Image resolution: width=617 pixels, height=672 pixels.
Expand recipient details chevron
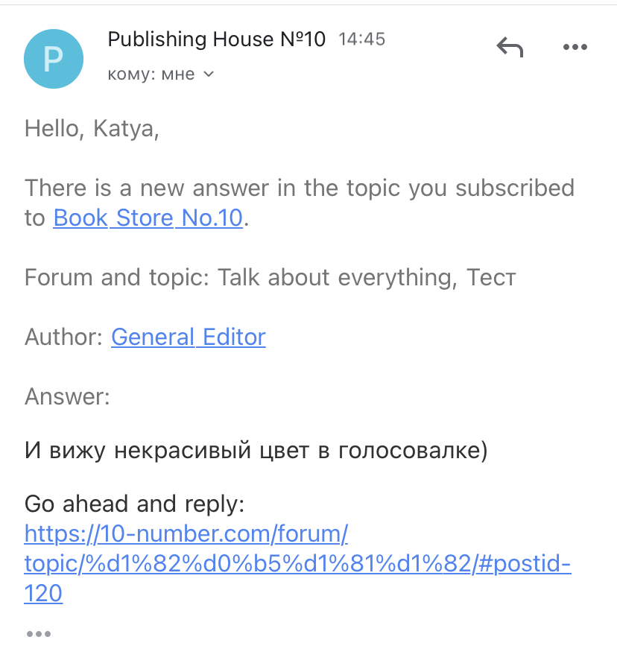(209, 75)
